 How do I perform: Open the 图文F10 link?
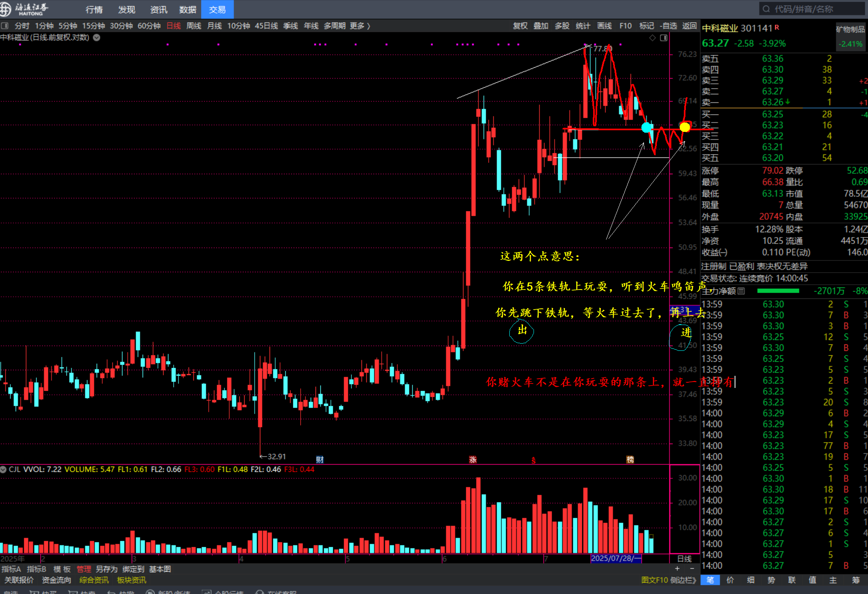pyautogui.click(x=654, y=580)
